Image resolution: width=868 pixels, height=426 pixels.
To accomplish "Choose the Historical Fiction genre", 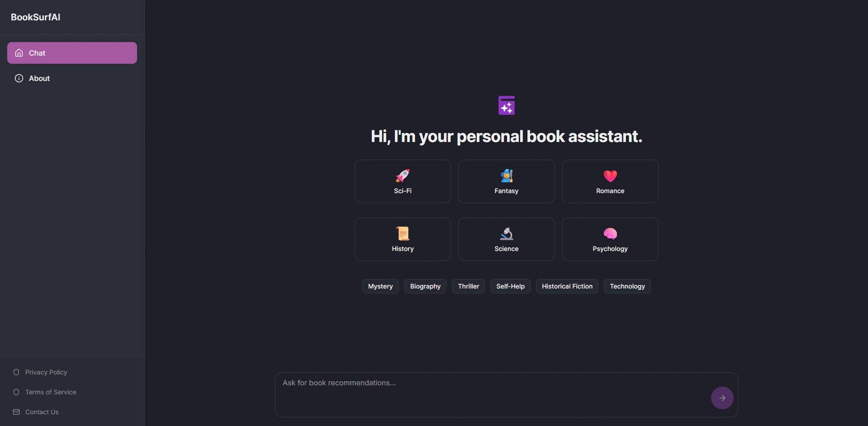I will pyautogui.click(x=567, y=286).
